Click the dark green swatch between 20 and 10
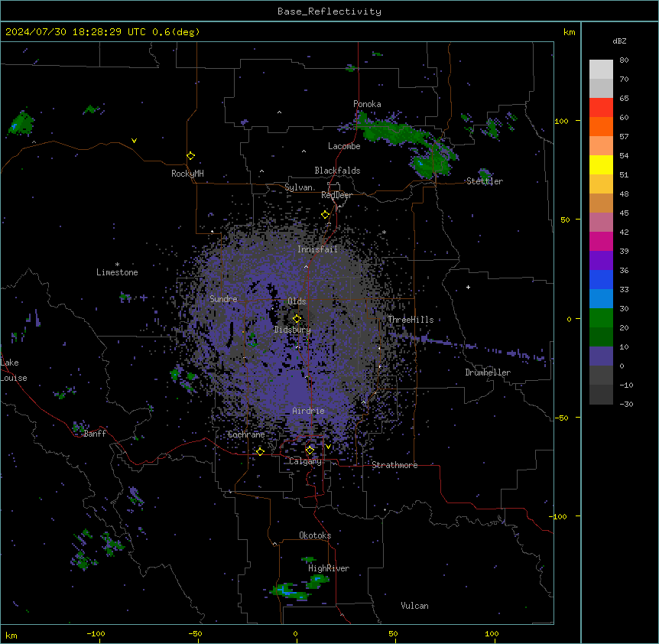The image size is (659, 644). point(601,337)
